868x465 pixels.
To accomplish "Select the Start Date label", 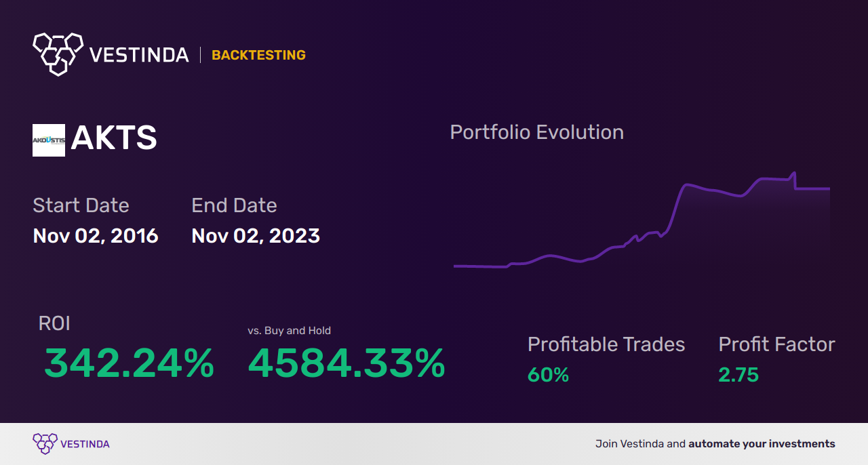I will coord(81,205).
